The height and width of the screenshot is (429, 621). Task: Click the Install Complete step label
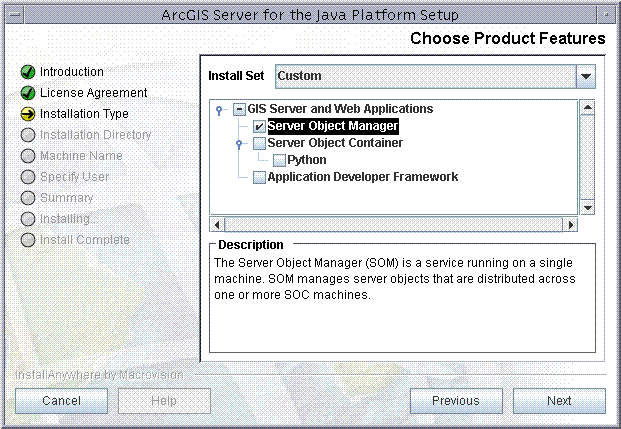point(85,240)
